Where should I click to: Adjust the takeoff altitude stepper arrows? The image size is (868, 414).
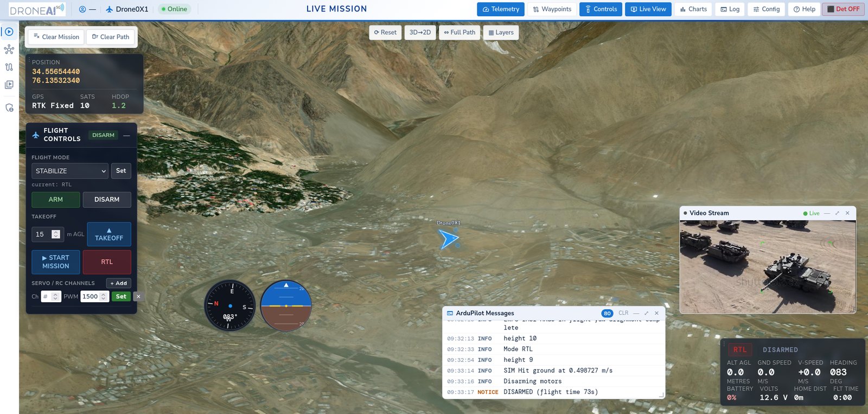56,234
